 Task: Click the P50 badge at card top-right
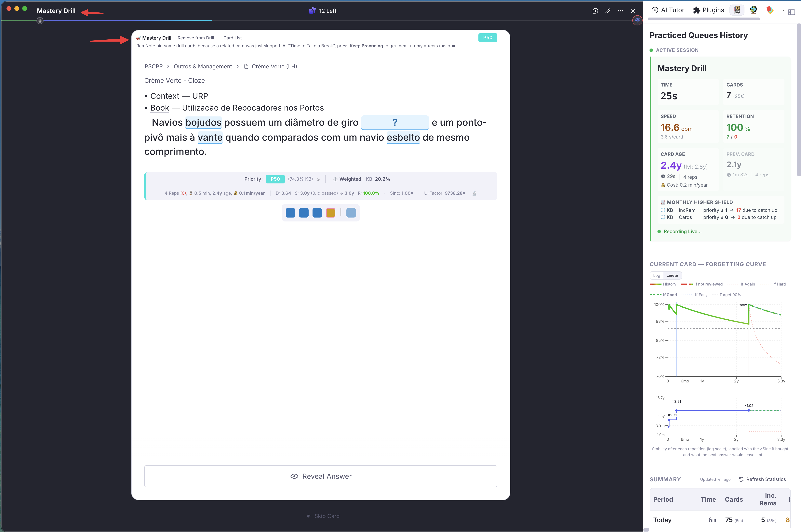[487, 38]
